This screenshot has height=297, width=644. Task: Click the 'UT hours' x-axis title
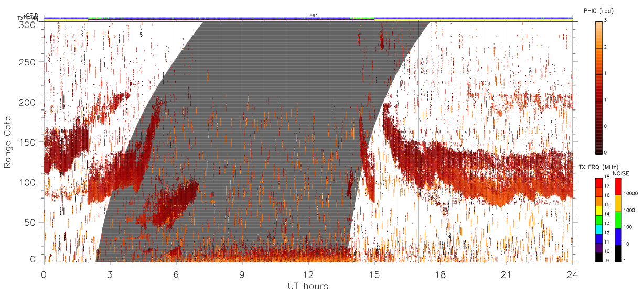[x=308, y=287]
